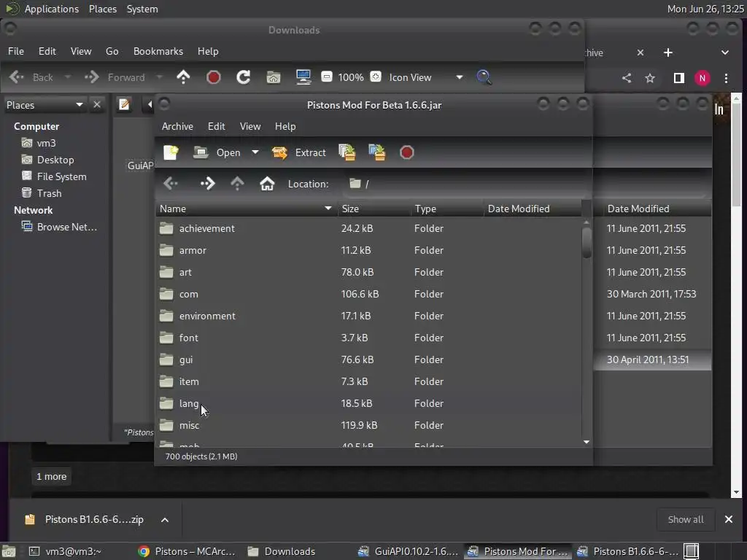Open the View menu in archive manager

pyautogui.click(x=250, y=126)
